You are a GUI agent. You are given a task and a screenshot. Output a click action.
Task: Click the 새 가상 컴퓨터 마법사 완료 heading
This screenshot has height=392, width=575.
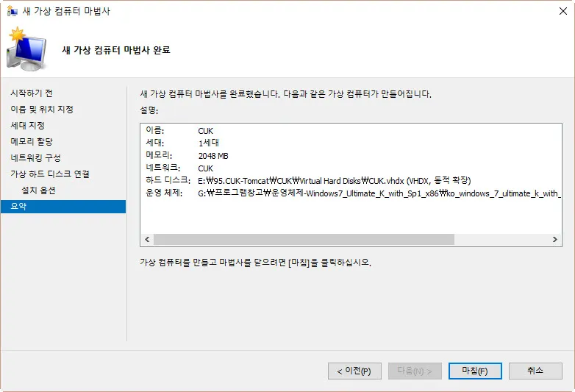pos(116,50)
